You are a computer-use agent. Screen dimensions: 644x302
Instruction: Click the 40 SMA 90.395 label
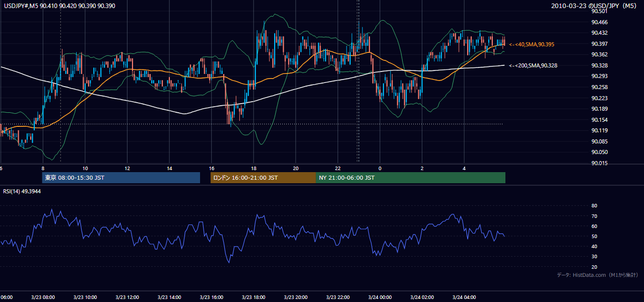pos(532,44)
